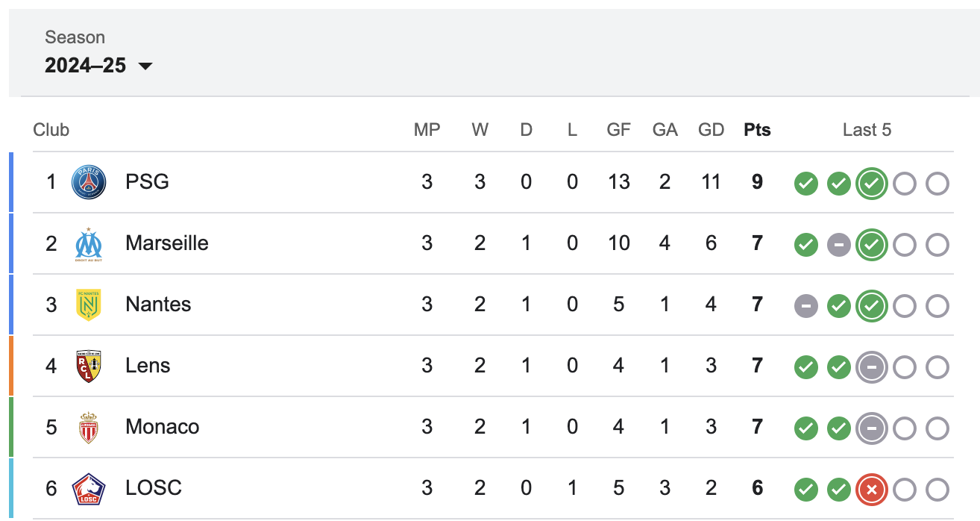Click the Lens club badge
980x521 pixels.
coord(89,366)
